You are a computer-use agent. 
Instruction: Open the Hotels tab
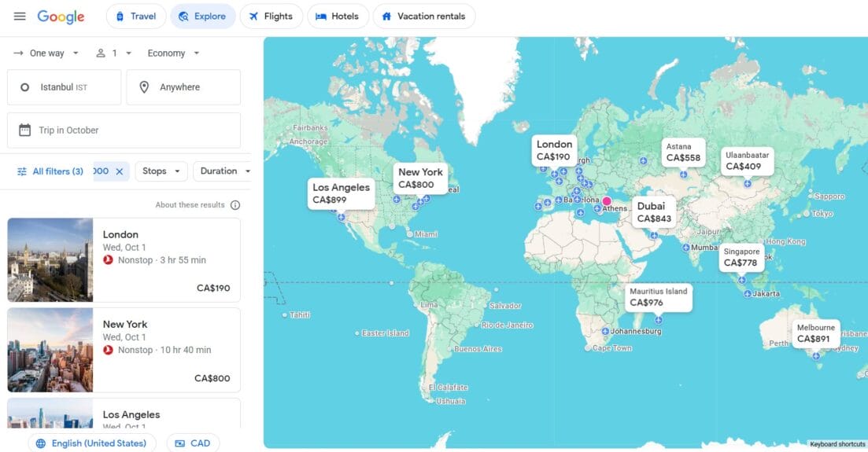pos(338,16)
